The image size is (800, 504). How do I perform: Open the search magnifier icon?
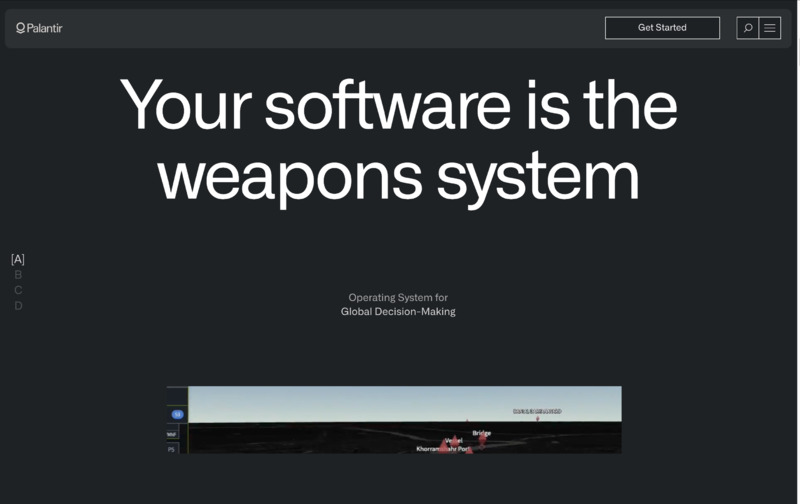(x=747, y=28)
